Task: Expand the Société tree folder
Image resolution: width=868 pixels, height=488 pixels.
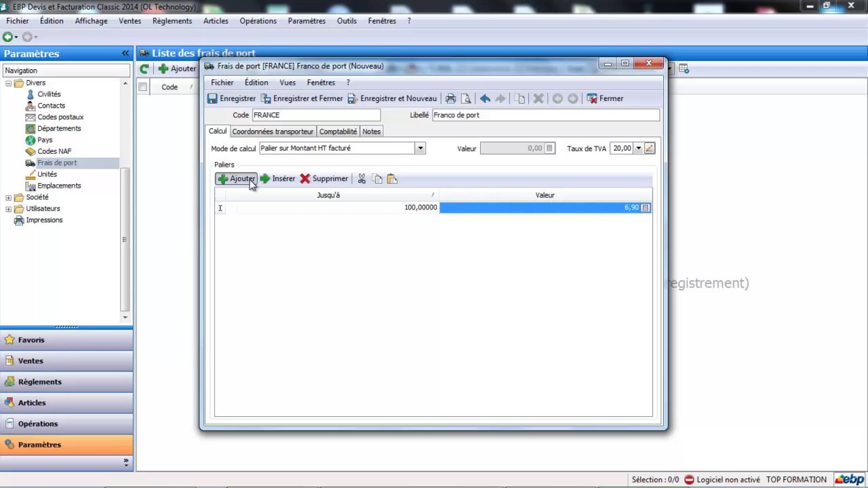Action: pyautogui.click(x=8, y=197)
